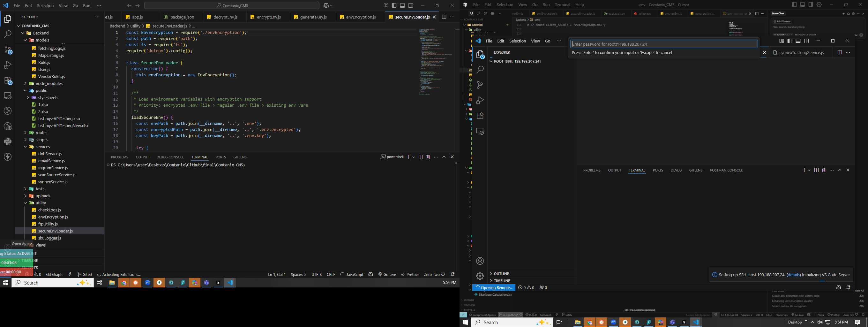
Task: Expand OUTLINE section in SSH window
Action: 532,274
